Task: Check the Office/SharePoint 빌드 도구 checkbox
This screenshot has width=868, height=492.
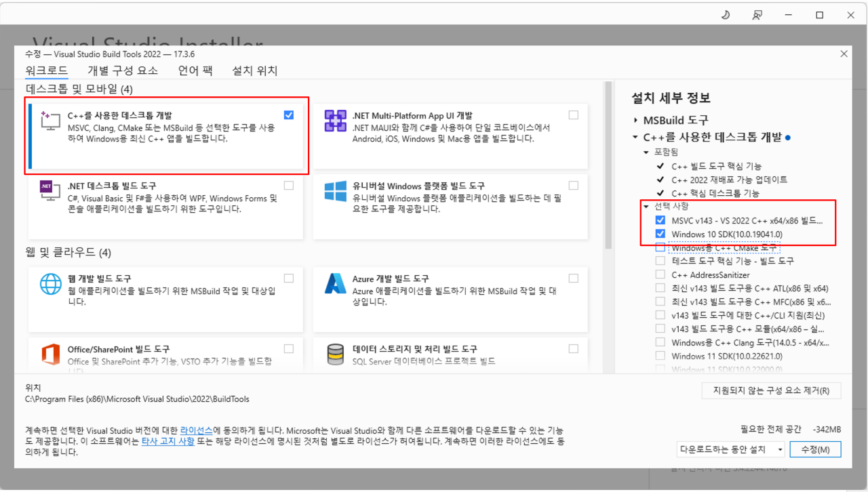Action: pos(289,348)
